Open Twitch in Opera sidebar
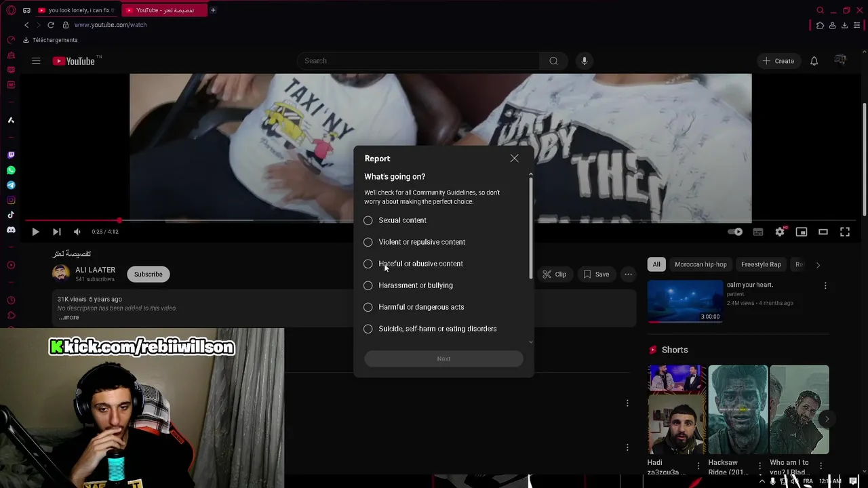The image size is (868, 488). pyautogui.click(x=11, y=155)
